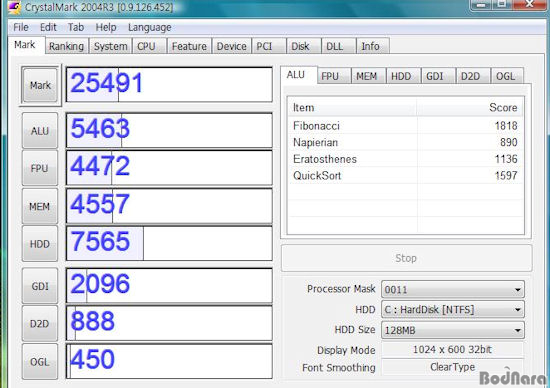Select the Fibonacci row
The height and width of the screenshot is (388, 550).
[x=405, y=126]
